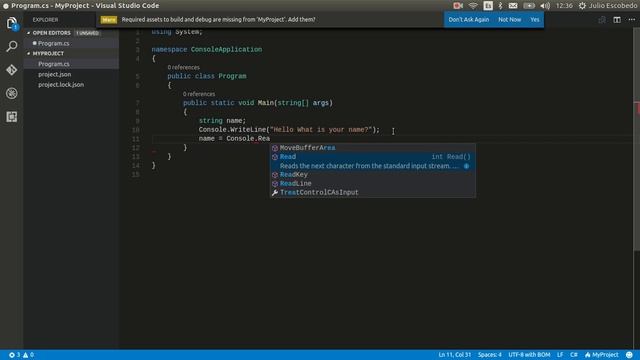Click the warnings count in status bar
640x360 pixels.
[x=28, y=355]
